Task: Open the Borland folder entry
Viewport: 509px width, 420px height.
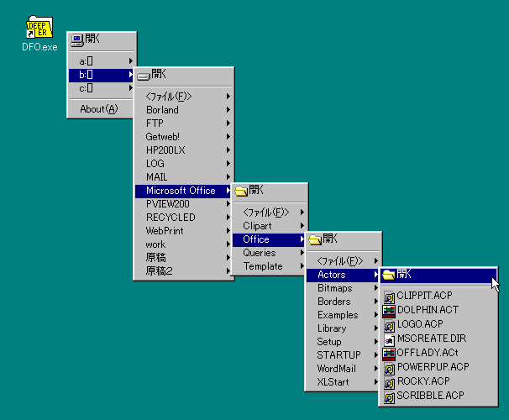Action: 184,110
